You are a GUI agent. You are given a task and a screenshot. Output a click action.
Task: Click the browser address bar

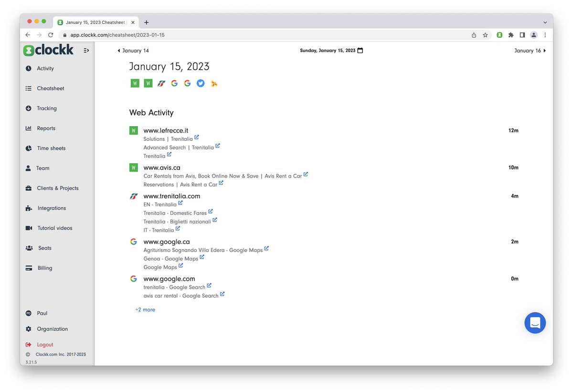tap(263, 35)
